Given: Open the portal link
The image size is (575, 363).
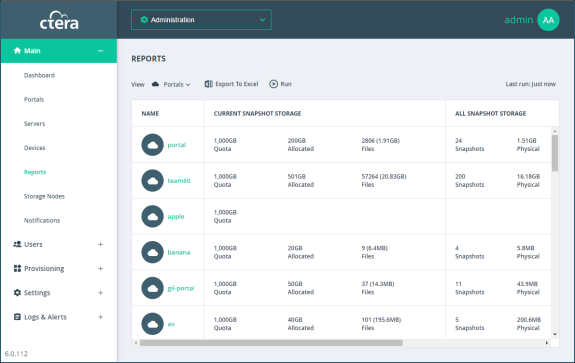Looking at the screenshot, I should [x=177, y=145].
